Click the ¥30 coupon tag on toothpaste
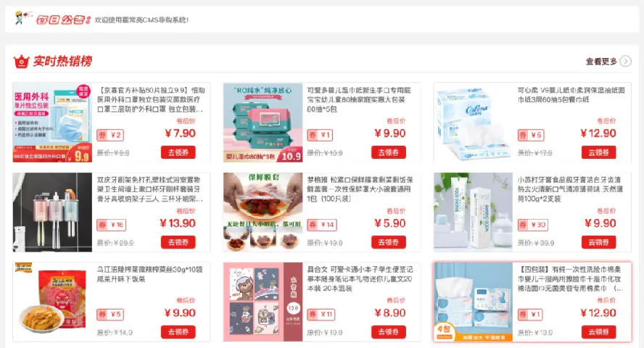This screenshot has width=644, height=348. tap(533, 225)
